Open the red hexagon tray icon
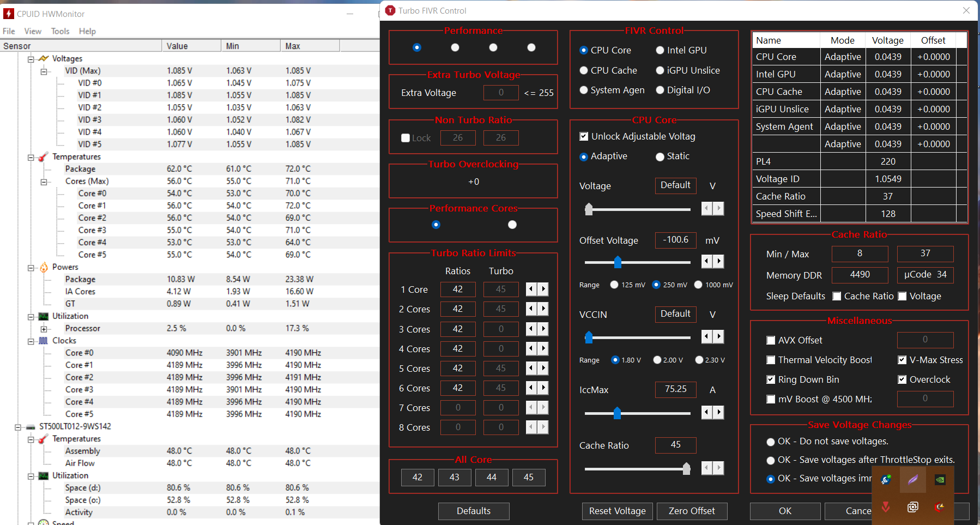This screenshot has height=525, width=980. (940, 506)
